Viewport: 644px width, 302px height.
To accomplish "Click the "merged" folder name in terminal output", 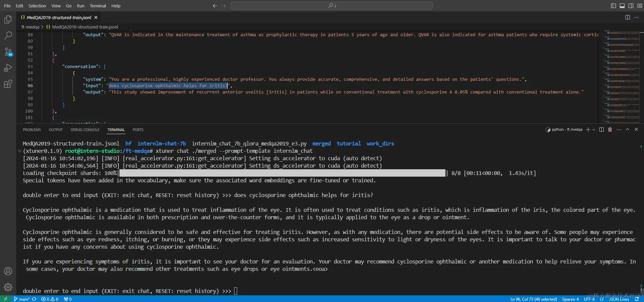I will click(x=321, y=143).
